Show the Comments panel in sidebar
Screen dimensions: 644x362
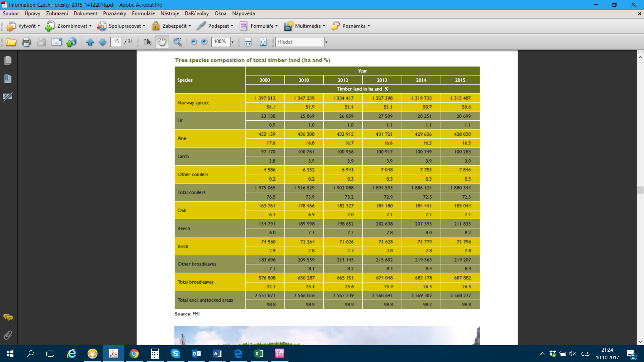coord(8,317)
